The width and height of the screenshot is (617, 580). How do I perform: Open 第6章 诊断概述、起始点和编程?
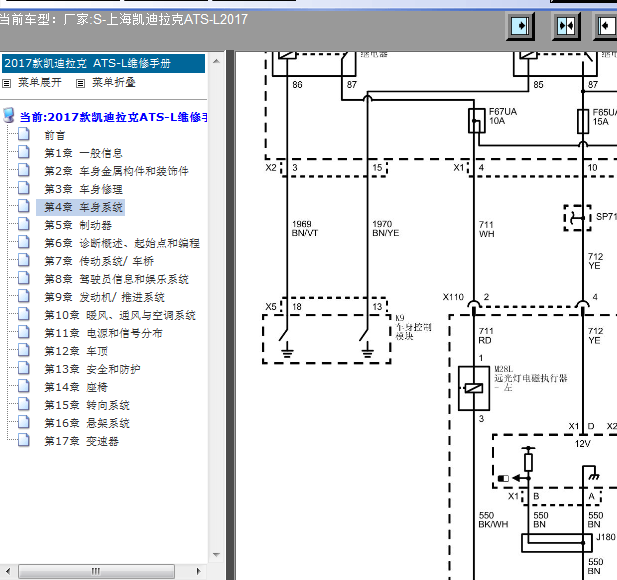pos(122,244)
